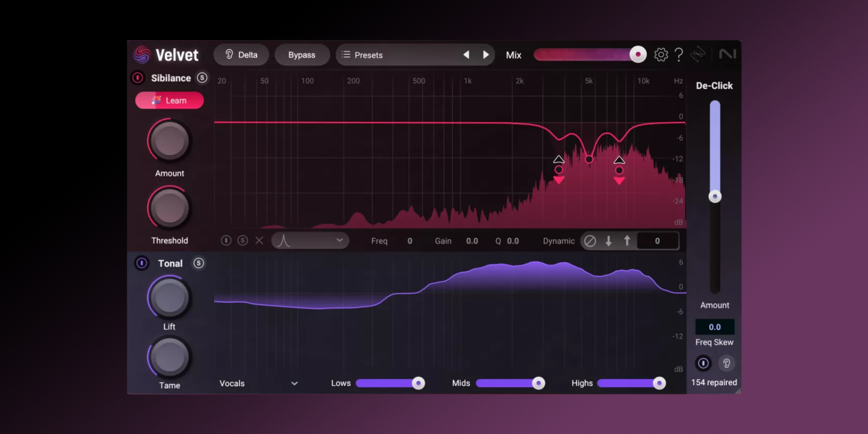
Task: Click the help question mark icon
Action: tap(679, 54)
